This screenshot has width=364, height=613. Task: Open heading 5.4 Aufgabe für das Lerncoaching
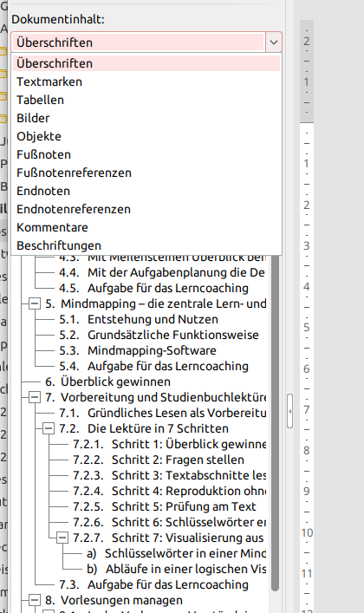[153, 366]
